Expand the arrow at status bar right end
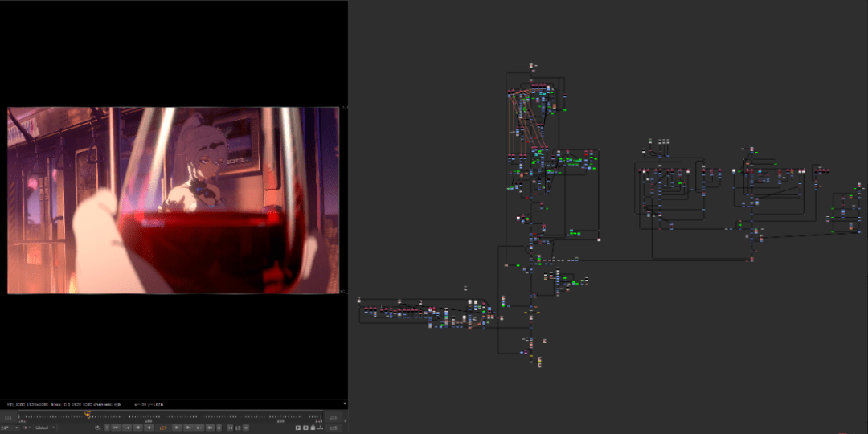868x434 pixels. click(x=344, y=403)
